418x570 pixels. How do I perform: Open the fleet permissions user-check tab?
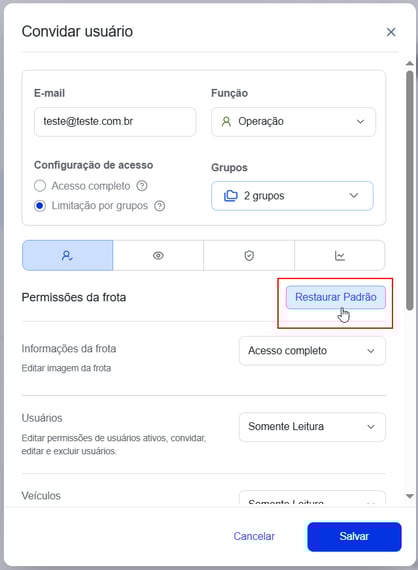(68, 256)
